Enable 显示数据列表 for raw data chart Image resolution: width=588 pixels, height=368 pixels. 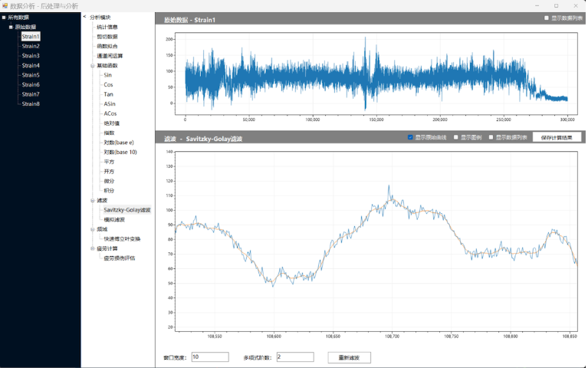(x=547, y=18)
